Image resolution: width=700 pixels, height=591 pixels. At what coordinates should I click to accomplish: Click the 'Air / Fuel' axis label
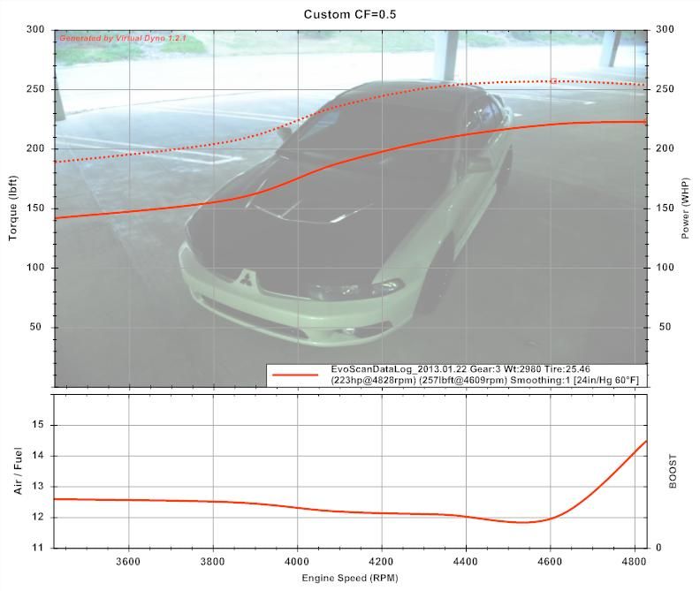tap(18, 471)
